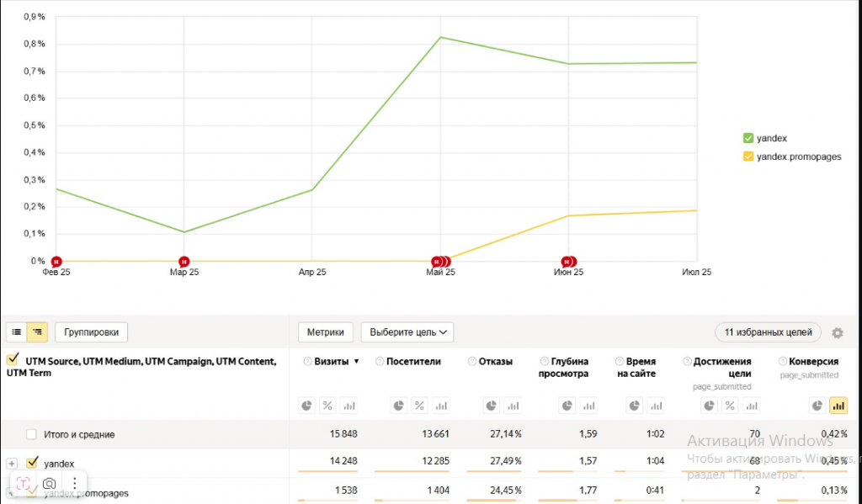Show pie chart for Визиты column

(x=306, y=406)
